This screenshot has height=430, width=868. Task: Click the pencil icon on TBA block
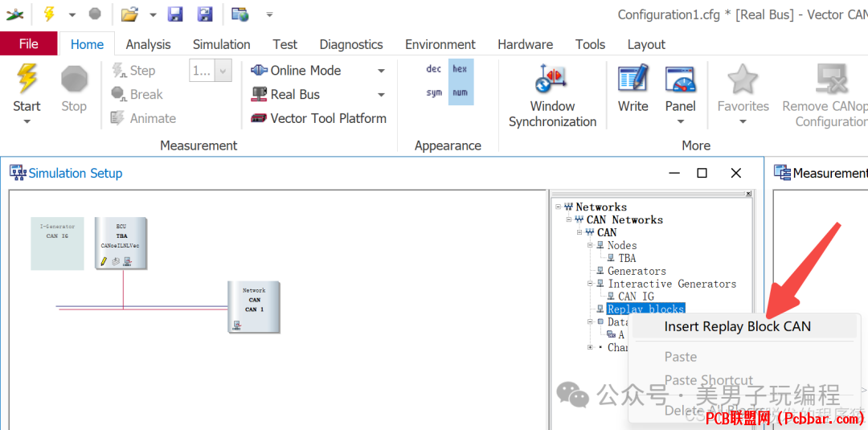click(104, 261)
